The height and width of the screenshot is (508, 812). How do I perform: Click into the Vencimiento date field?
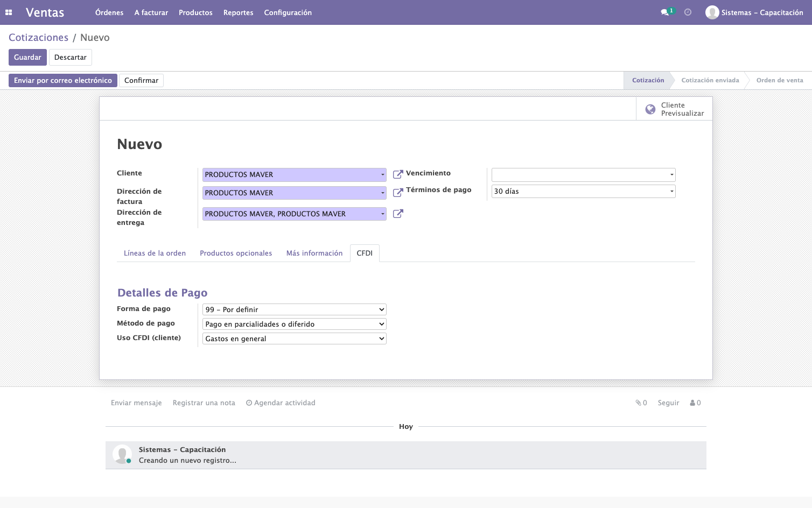click(x=584, y=174)
